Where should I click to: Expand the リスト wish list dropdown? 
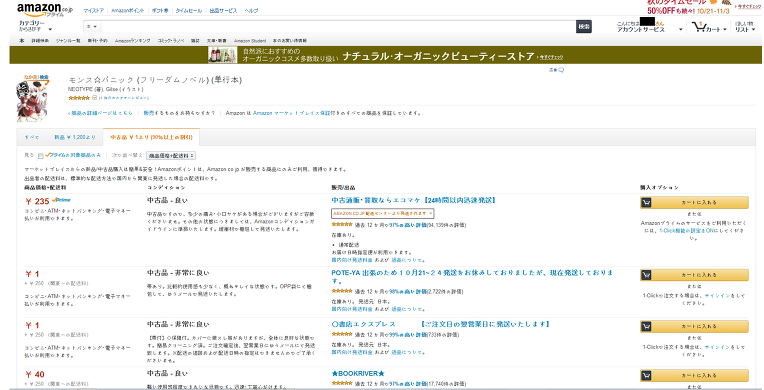(x=745, y=27)
